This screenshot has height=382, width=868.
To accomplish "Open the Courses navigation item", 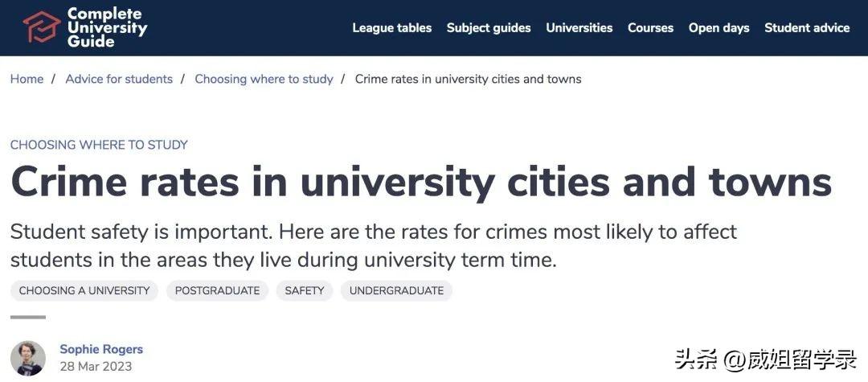I will [650, 27].
